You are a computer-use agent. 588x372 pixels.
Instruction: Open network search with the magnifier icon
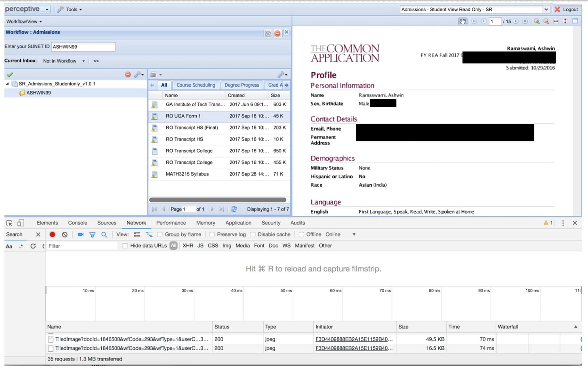(104, 234)
